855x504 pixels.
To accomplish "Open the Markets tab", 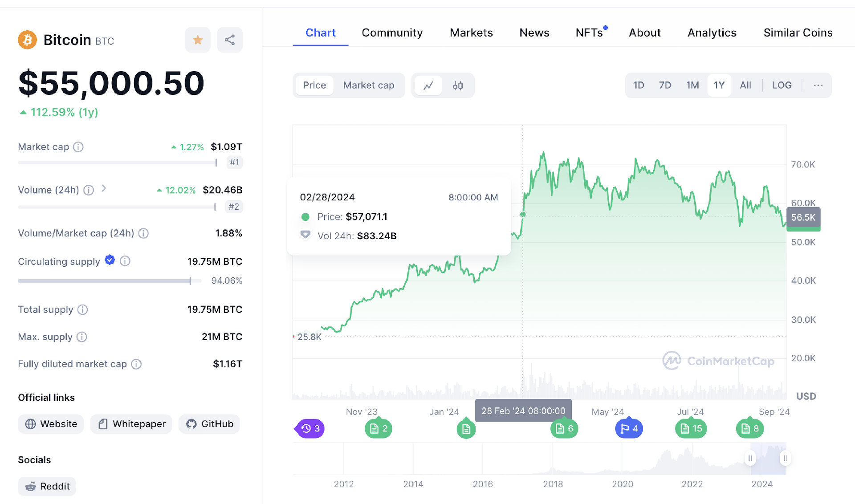I will (x=471, y=33).
